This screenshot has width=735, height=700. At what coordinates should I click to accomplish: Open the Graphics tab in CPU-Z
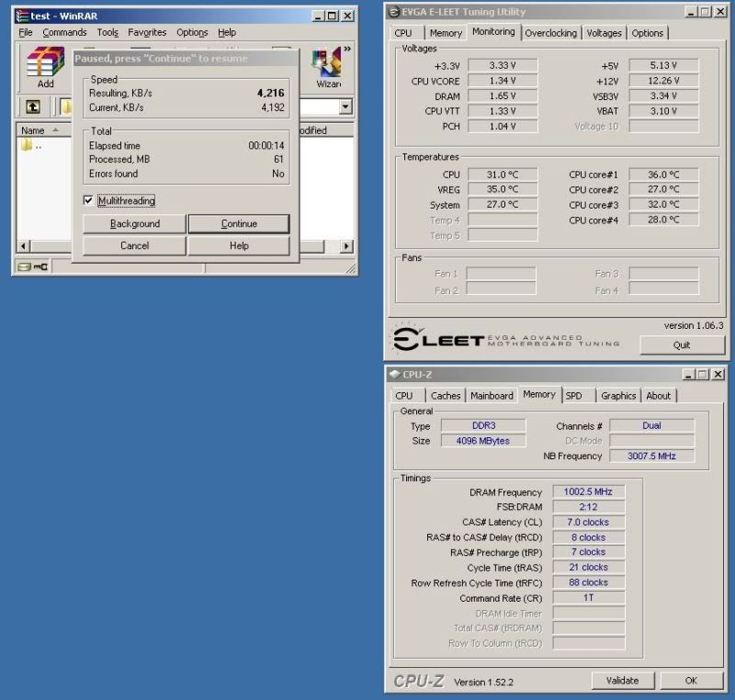click(618, 396)
